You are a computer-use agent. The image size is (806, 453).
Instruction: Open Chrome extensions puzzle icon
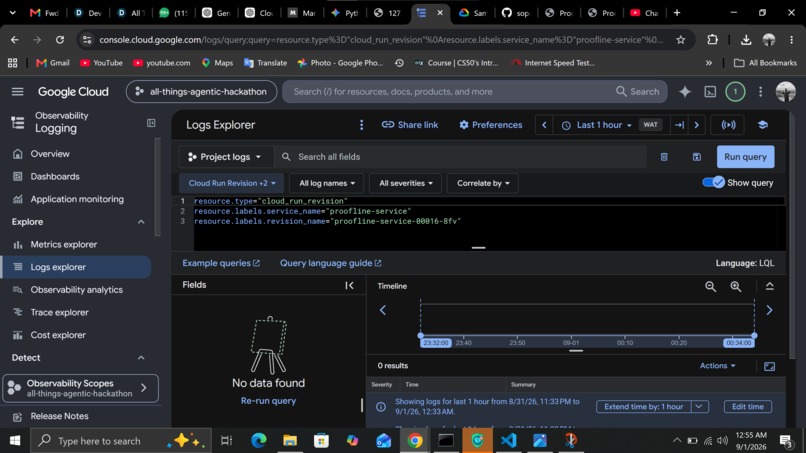[x=712, y=40]
